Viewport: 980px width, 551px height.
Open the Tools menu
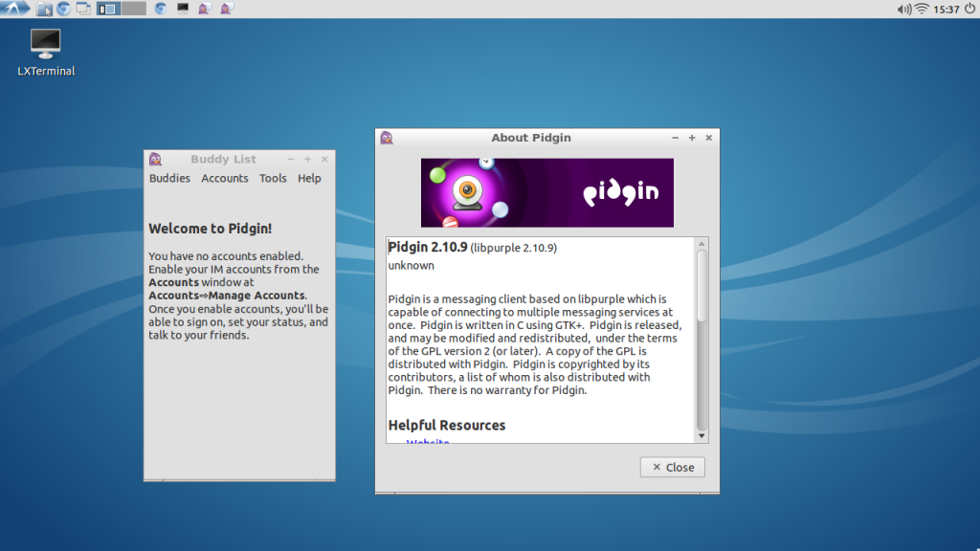(273, 178)
